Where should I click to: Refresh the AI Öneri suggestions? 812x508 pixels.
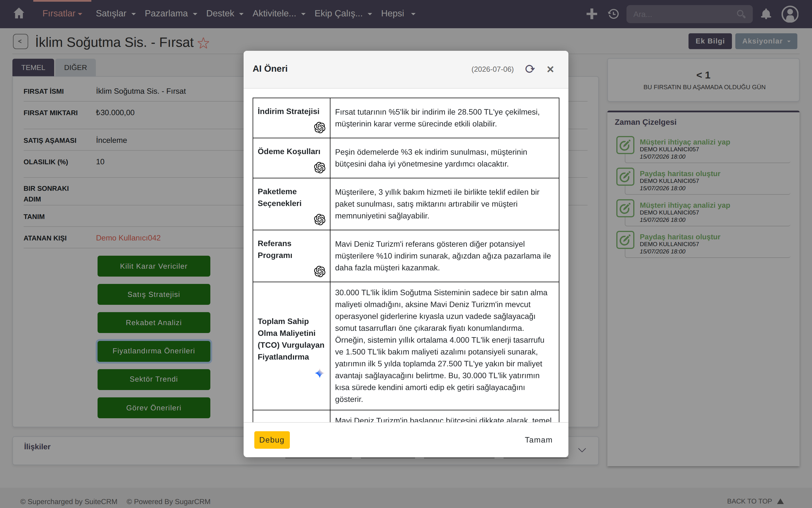[x=530, y=69]
